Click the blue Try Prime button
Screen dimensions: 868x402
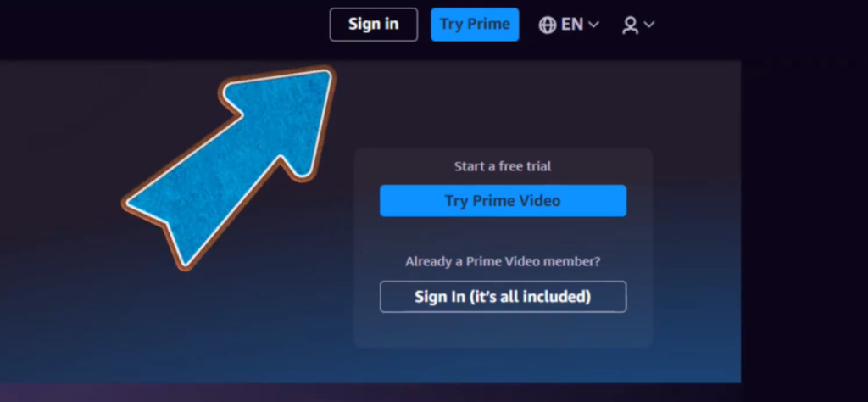(x=475, y=25)
